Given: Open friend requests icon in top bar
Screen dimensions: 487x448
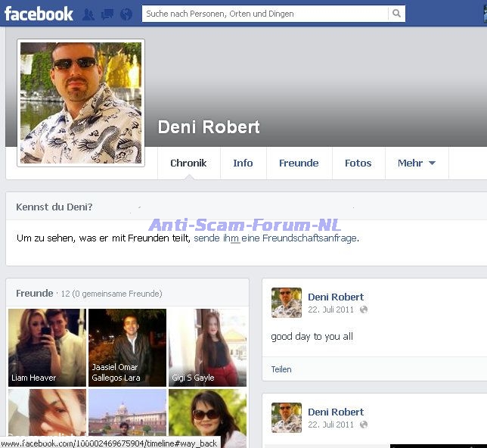Looking at the screenshot, I should tap(88, 14).
